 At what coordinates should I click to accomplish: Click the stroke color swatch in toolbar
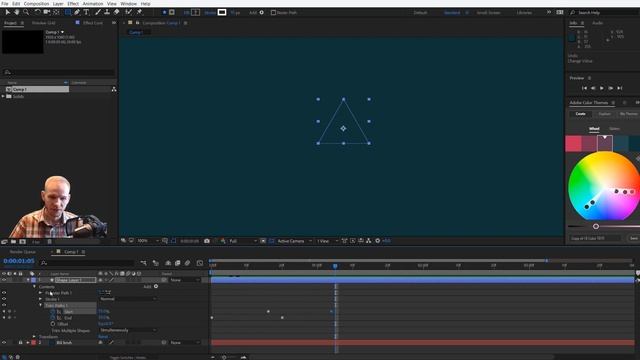point(222,13)
